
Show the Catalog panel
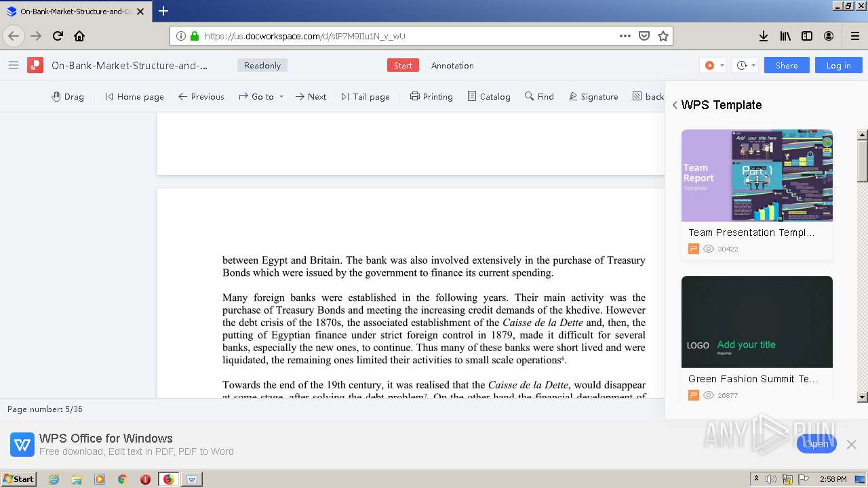click(x=489, y=96)
